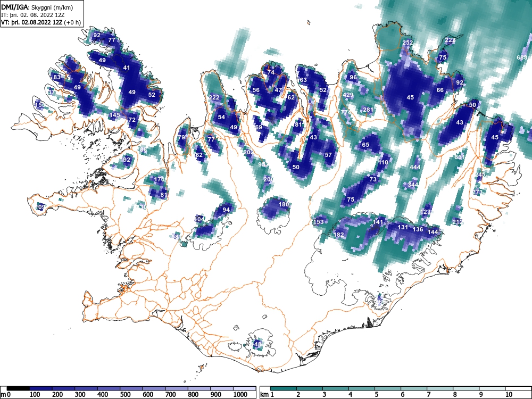The width and height of the screenshot is (532, 399).
Task: Click the visibility value 252 in the northeast
Action: pyautogui.click(x=408, y=43)
